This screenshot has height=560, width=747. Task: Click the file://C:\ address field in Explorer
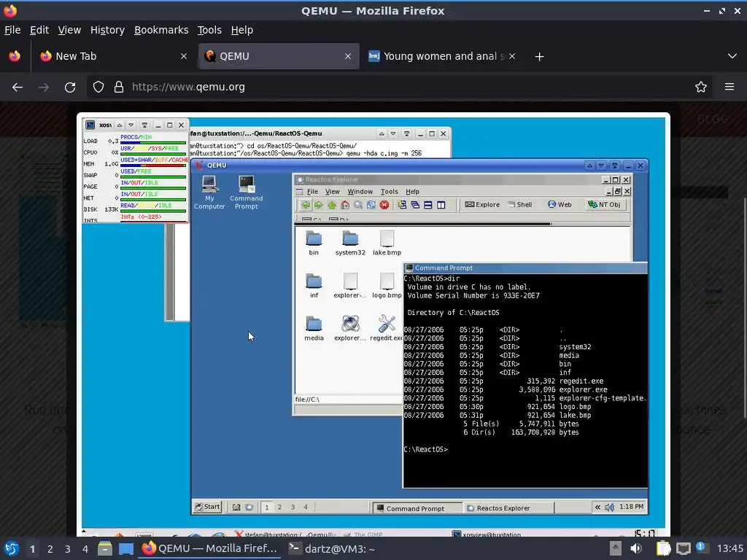[x=348, y=400]
